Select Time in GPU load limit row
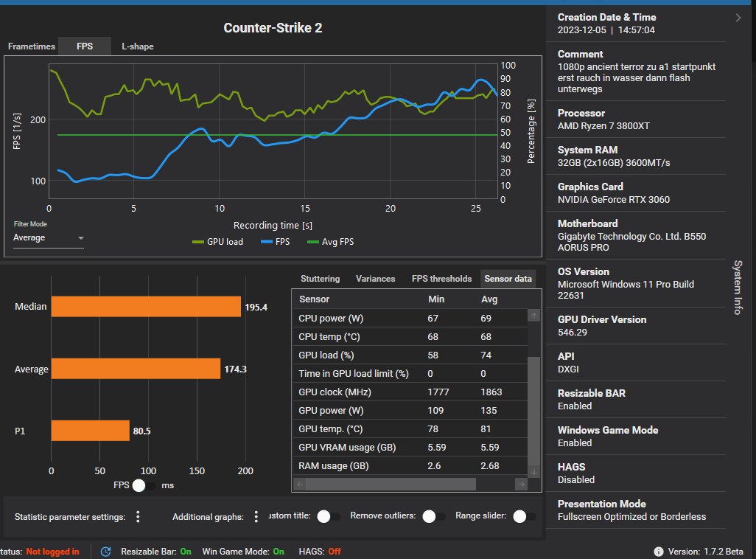Image resolution: width=756 pixels, height=559 pixels. [x=410, y=374]
